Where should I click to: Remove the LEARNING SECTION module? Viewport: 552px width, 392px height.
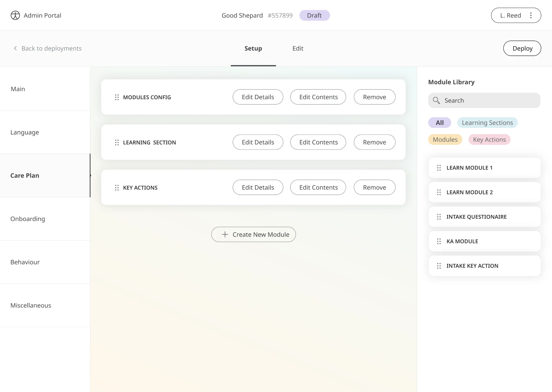374,142
